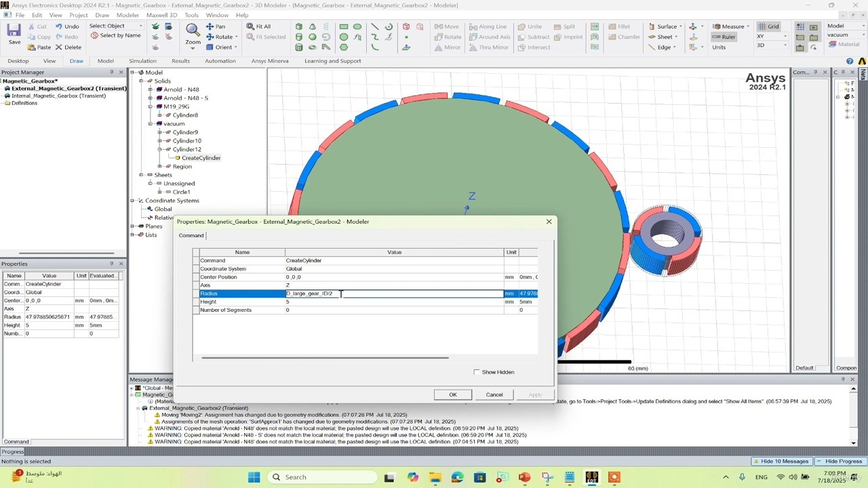Select Circle1 in the model tree
Screen dimensions: 868x488
[x=181, y=192]
